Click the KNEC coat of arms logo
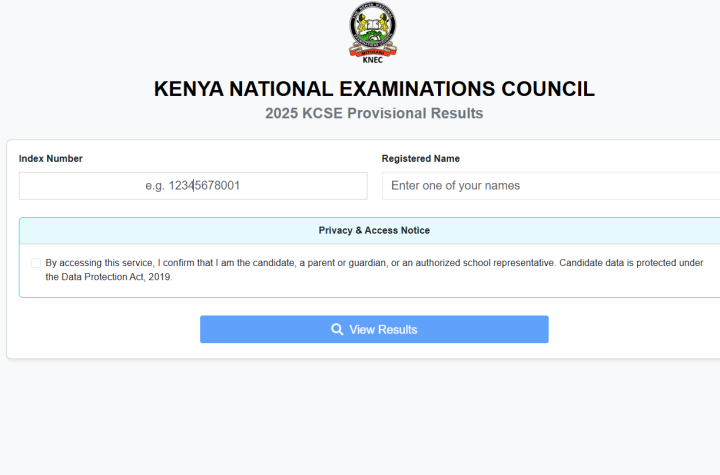 coord(373,28)
